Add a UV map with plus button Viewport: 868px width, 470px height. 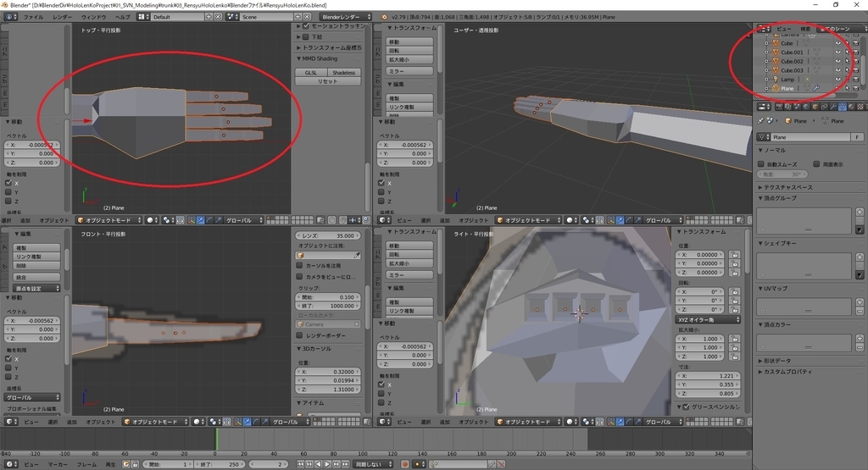point(860,302)
